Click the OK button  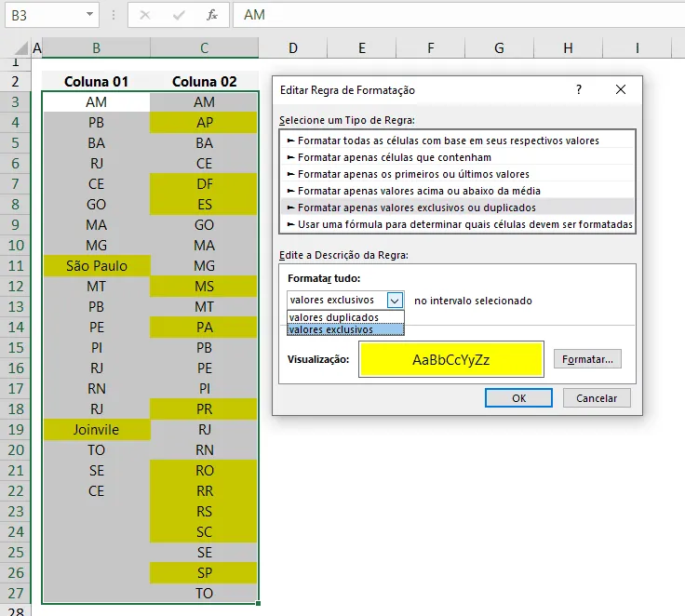point(518,398)
